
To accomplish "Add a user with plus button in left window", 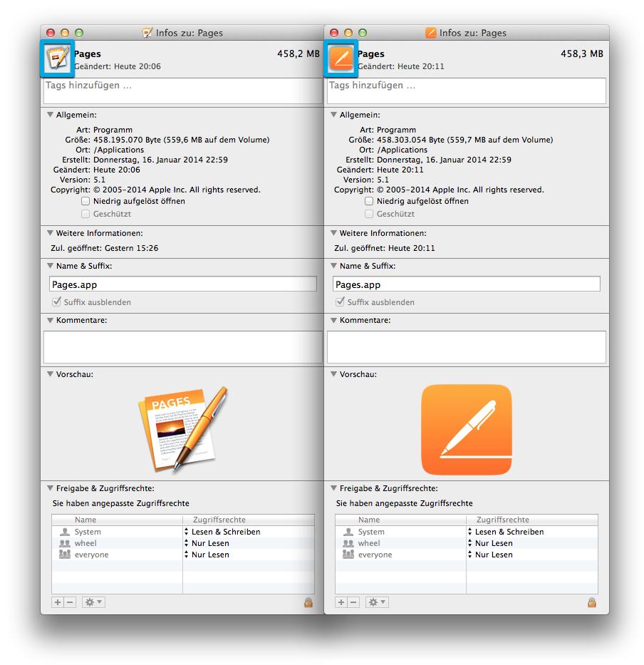I will pos(58,602).
